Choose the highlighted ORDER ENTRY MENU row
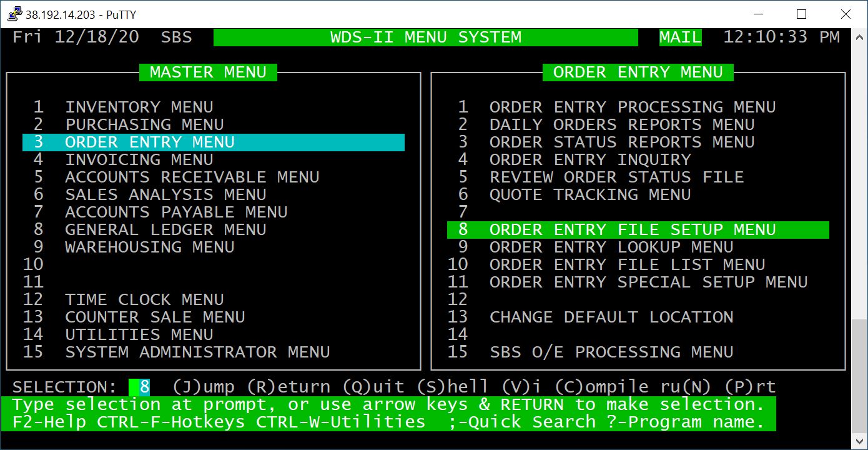 pyautogui.click(x=214, y=142)
